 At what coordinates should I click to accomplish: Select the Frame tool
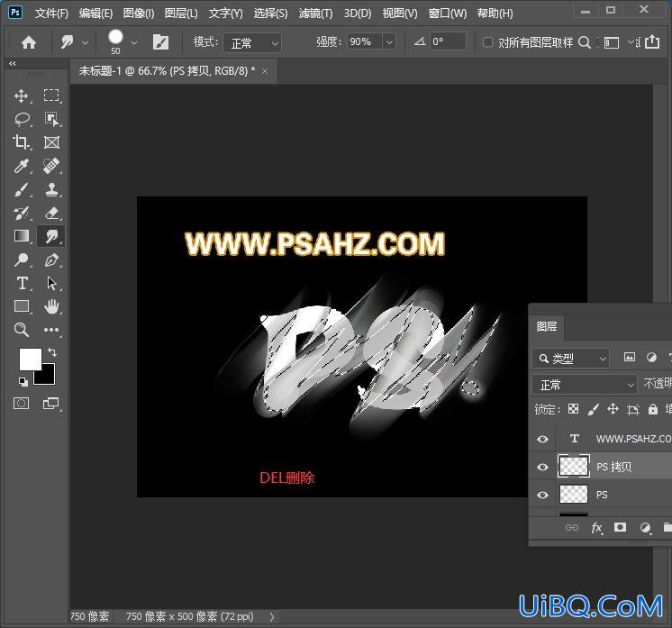pos(51,142)
